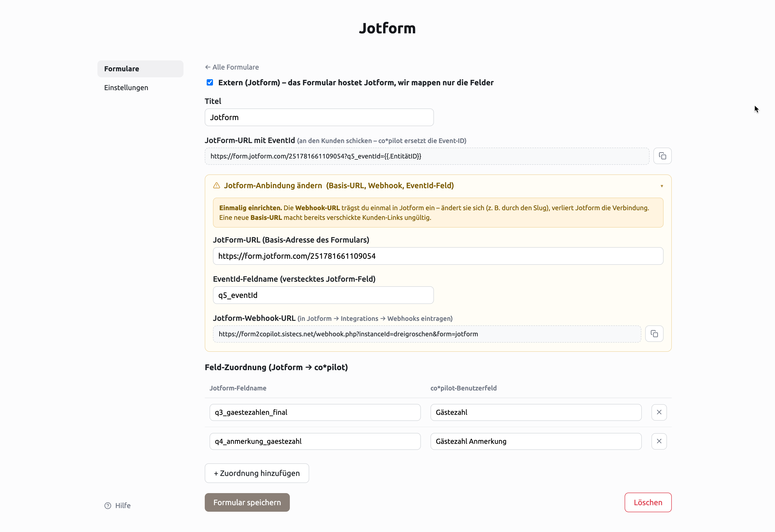Click the Jotform-Feldname column header

pos(238,388)
